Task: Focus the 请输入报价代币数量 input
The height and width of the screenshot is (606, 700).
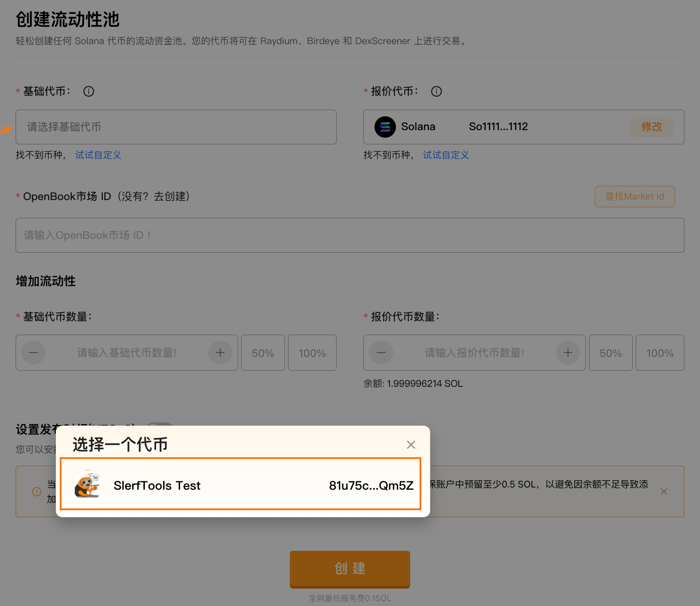Action: coord(474,353)
